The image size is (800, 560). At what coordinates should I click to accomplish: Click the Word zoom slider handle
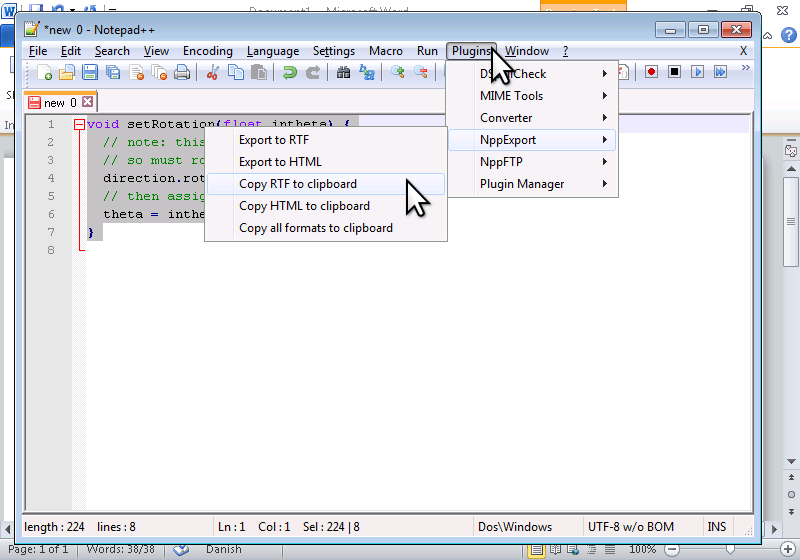(730, 549)
